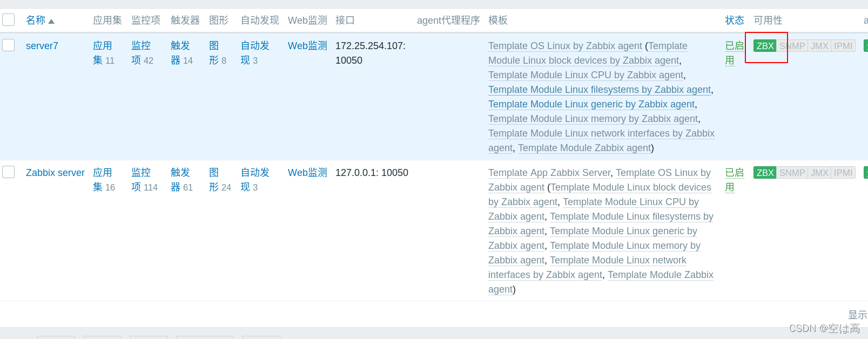
Task: Click the IPMI badge for server7
Action: 843,46
